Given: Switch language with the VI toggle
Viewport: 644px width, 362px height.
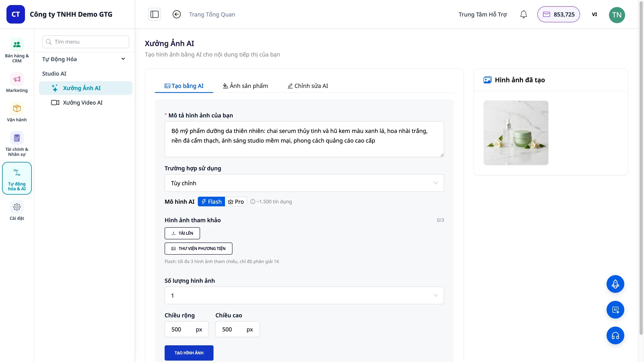Looking at the screenshot, I should [594, 14].
